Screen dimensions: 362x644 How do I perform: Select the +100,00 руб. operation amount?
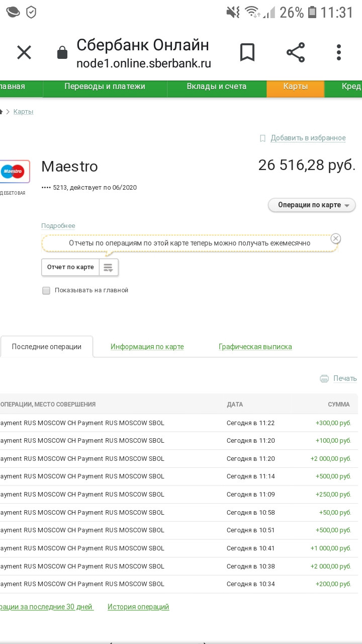333,441
